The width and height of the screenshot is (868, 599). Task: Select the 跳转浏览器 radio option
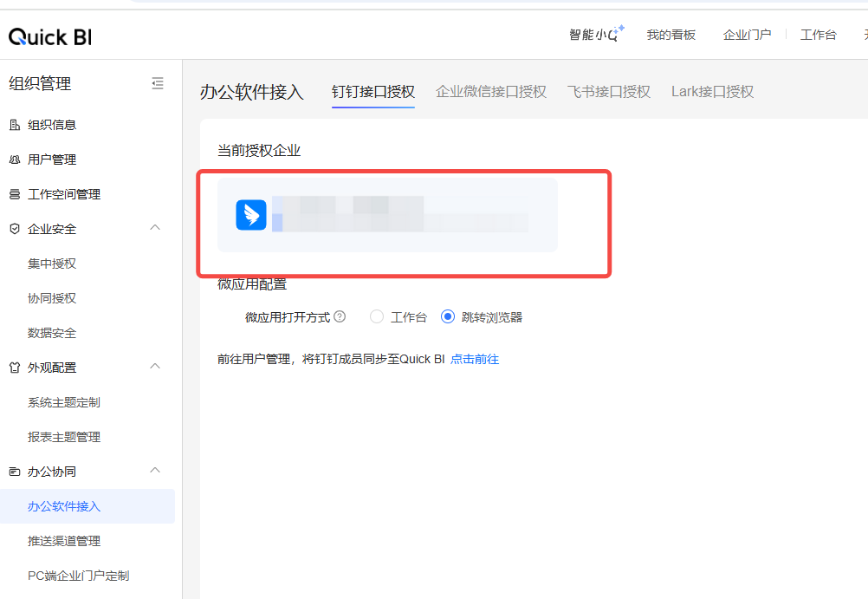point(447,316)
